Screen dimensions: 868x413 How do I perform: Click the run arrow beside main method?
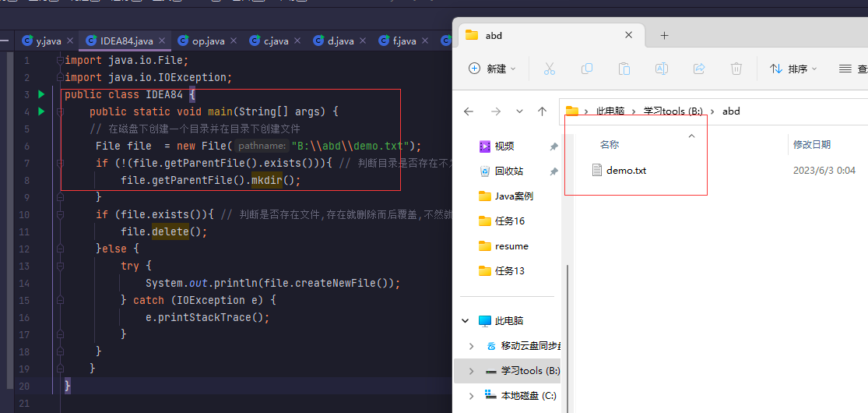[x=41, y=111]
